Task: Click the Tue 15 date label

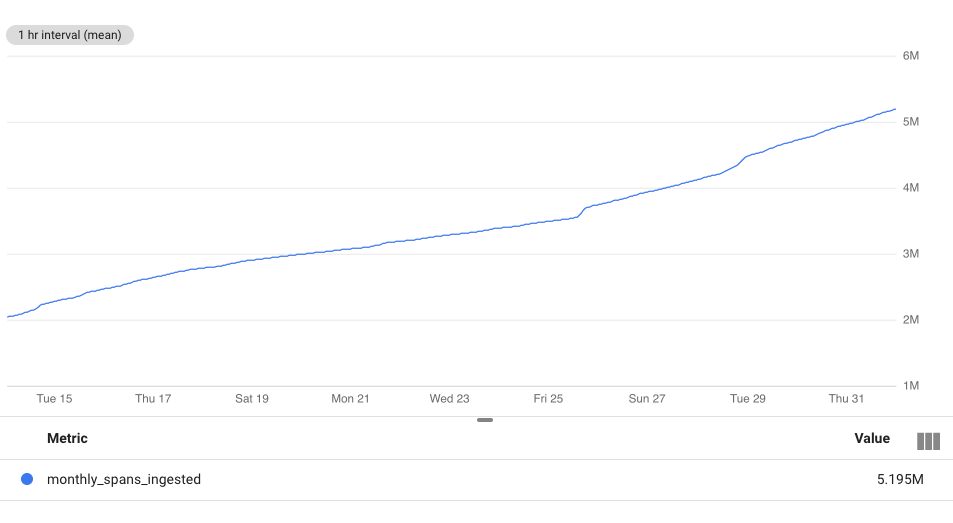Action: tap(54, 398)
